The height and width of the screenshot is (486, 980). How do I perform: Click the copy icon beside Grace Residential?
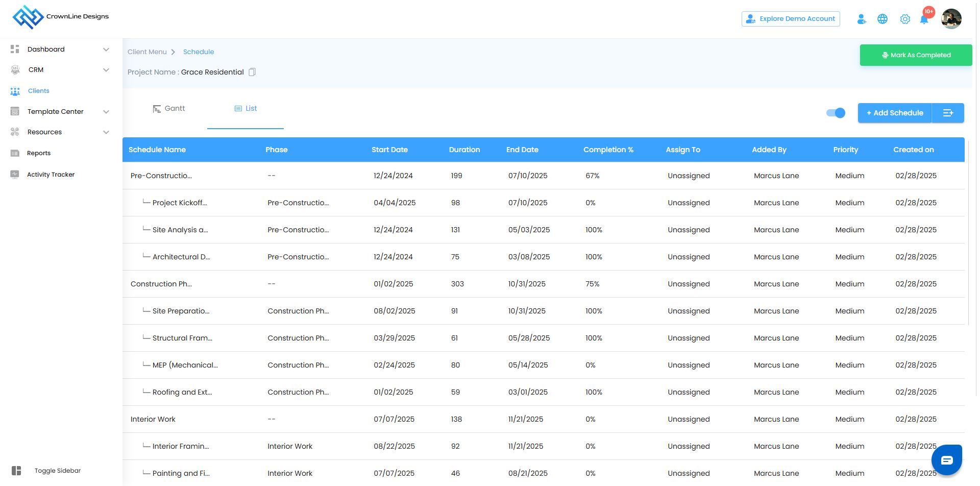click(252, 72)
